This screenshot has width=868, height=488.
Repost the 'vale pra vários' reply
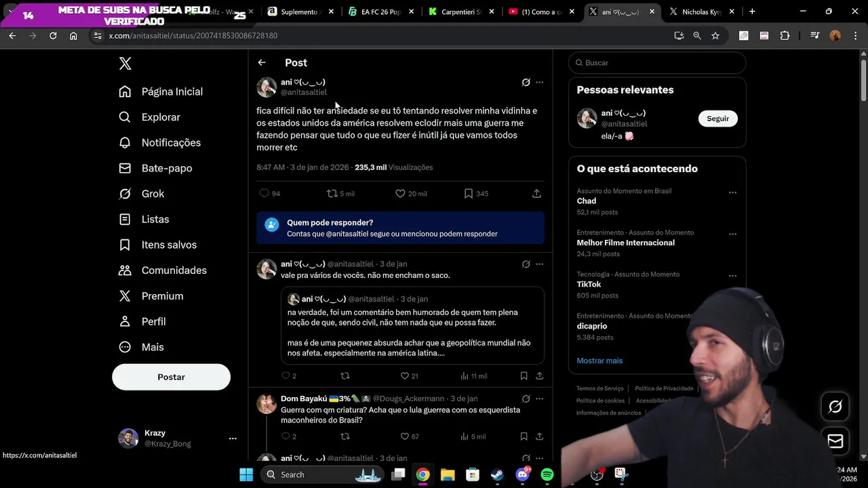click(345, 376)
